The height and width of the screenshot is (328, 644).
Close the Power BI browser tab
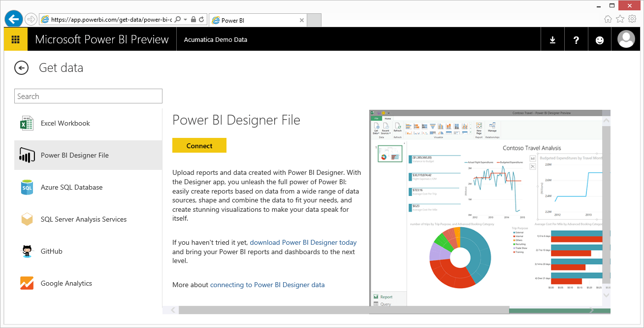pos(301,20)
